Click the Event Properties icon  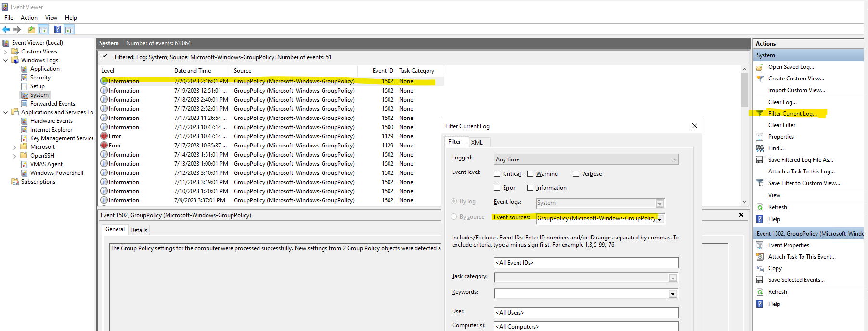pos(760,245)
